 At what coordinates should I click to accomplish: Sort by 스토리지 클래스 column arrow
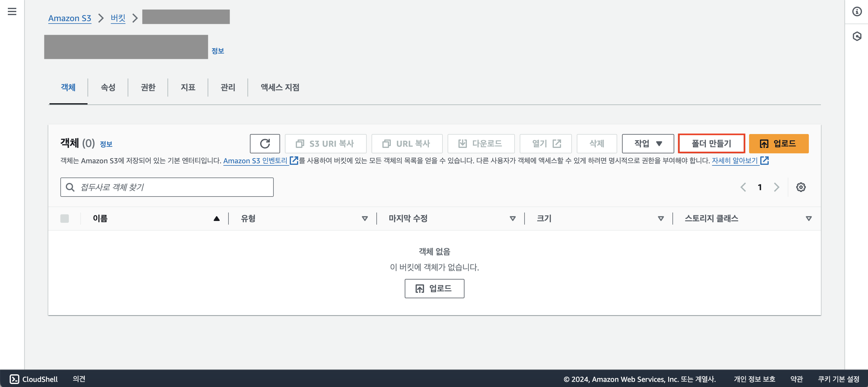[x=808, y=219]
